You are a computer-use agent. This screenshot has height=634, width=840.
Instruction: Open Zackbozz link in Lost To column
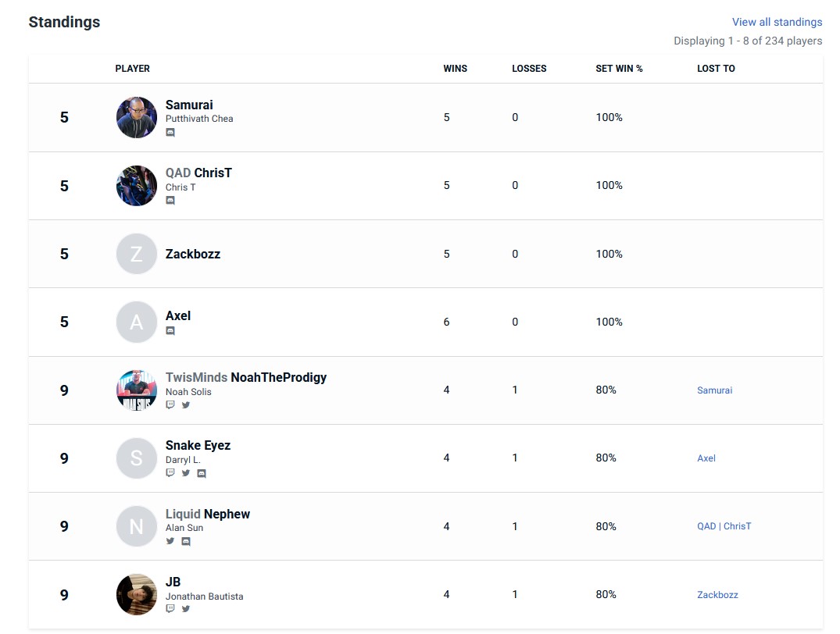click(717, 595)
